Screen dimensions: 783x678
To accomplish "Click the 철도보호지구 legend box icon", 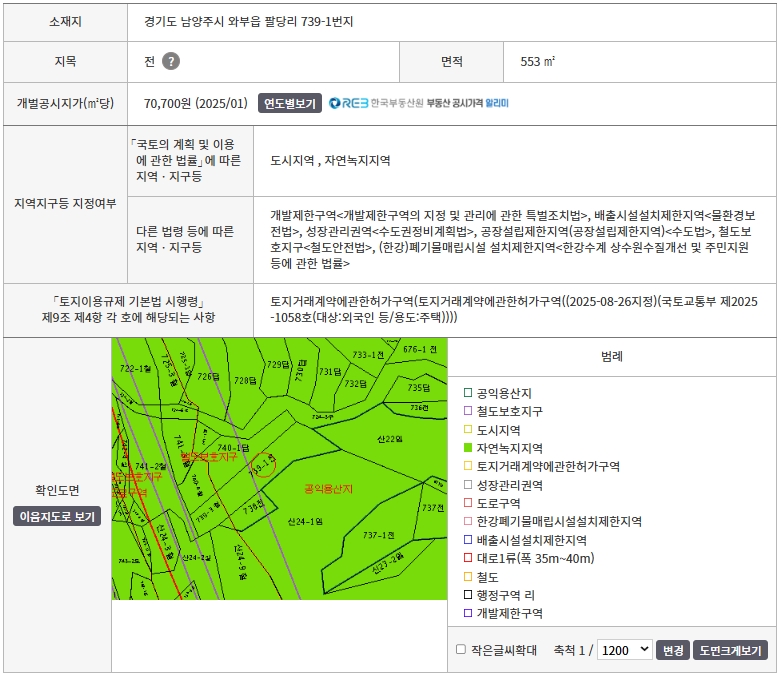I will coord(468,411).
